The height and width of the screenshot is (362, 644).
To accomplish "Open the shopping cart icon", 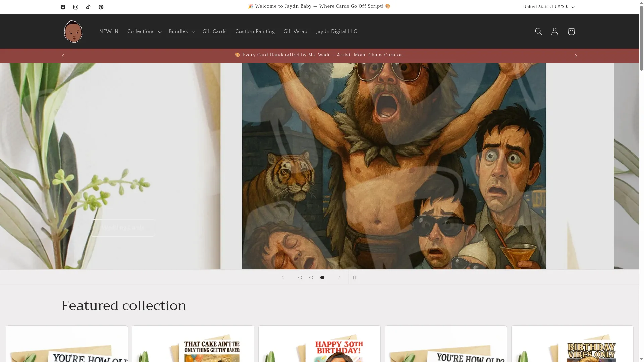I will [x=571, y=32].
